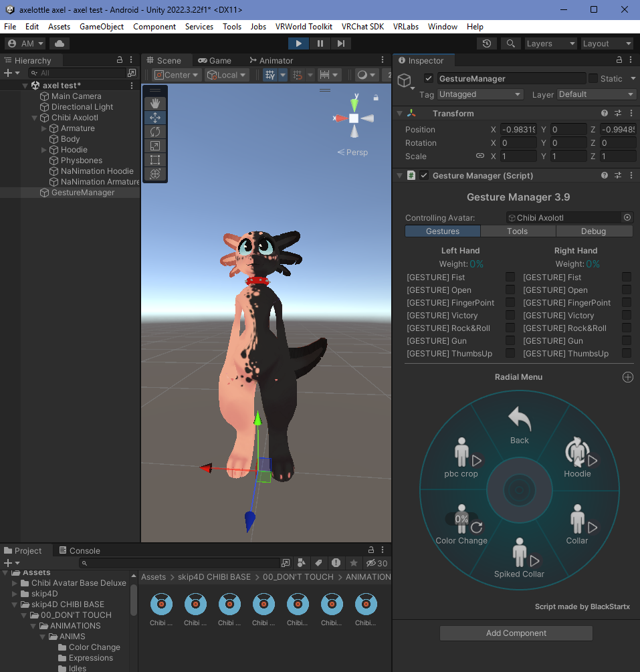This screenshot has height=672, width=640.
Task: Enable Left Hand Victory gesture checkbox
Action: (x=510, y=315)
